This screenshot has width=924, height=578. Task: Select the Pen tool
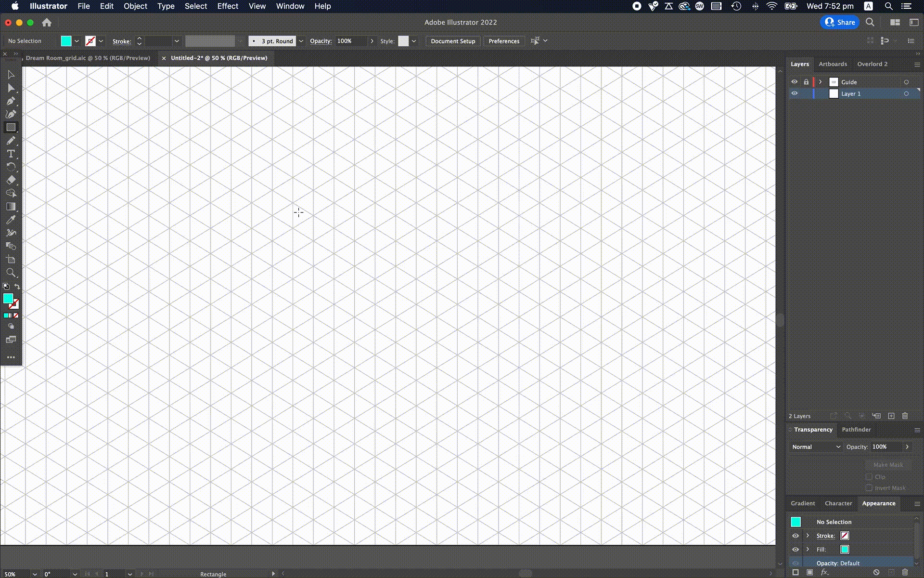[x=11, y=101]
